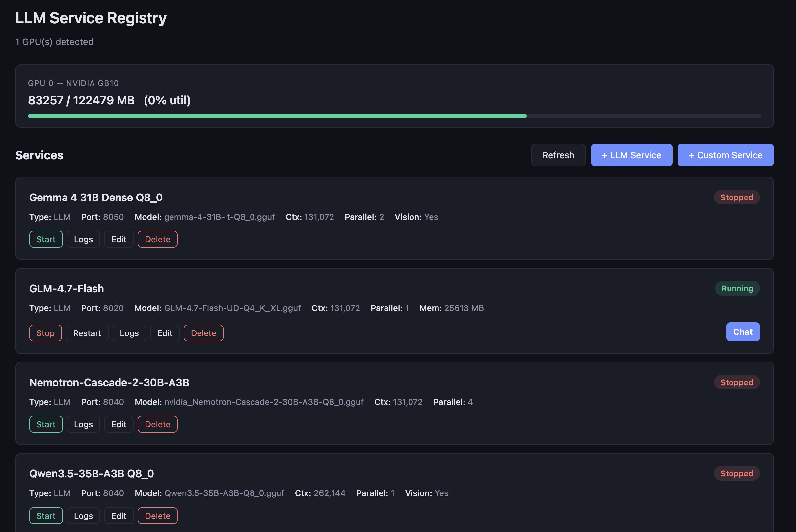Click model name GLM-4.7-Flash-UD-Q4_K_XL.gguf

232,308
